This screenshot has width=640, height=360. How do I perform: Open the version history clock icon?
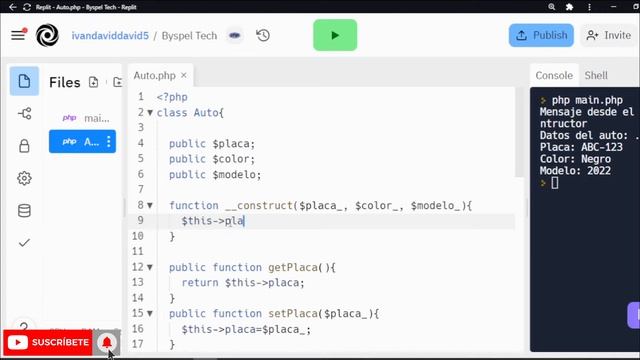[263, 36]
